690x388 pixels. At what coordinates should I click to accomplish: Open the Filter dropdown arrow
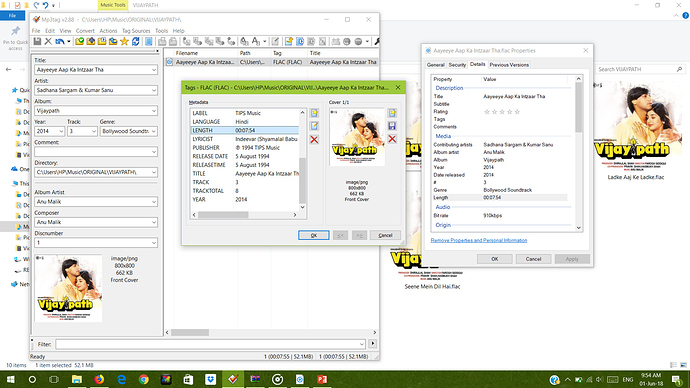[362, 344]
